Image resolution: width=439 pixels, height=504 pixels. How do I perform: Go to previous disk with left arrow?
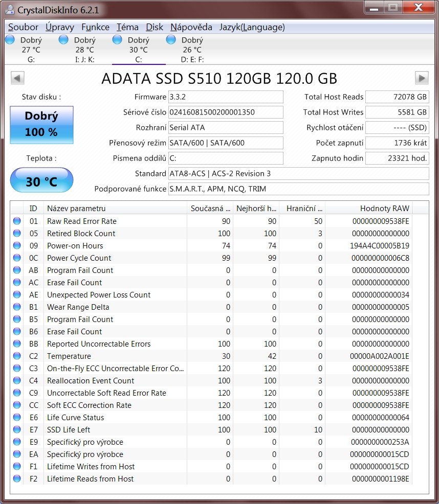pos(17,78)
